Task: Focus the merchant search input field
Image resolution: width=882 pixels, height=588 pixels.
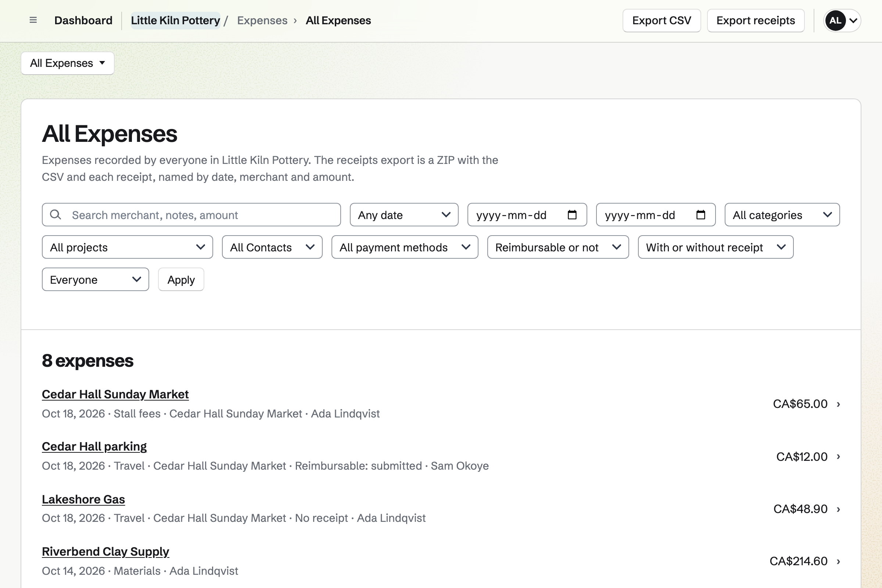Action: coord(191,215)
